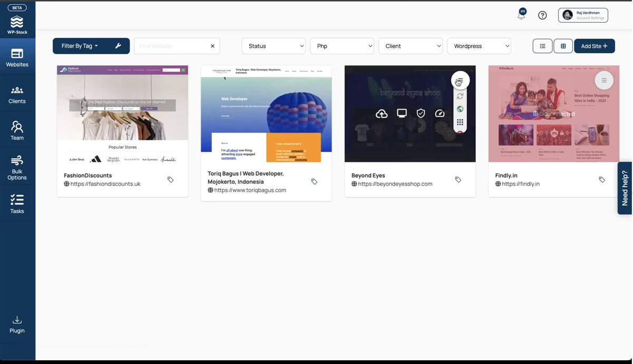Click the tag icon on Findly.in card
This screenshot has width=633, height=364.
pyautogui.click(x=602, y=179)
